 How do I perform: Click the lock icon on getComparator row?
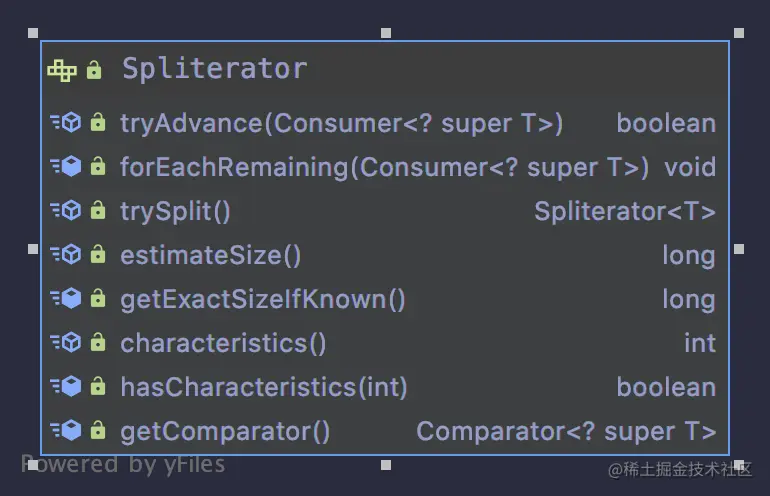tap(98, 430)
